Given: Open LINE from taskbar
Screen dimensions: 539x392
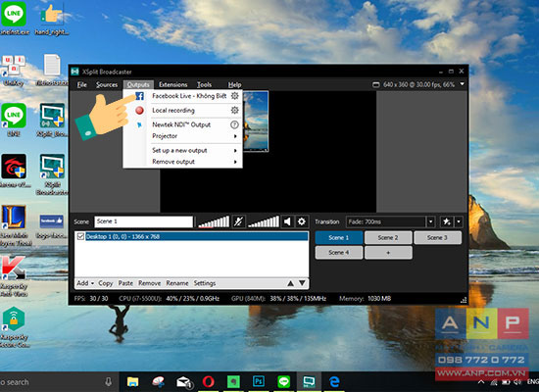Looking at the screenshot, I should (x=284, y=381).
